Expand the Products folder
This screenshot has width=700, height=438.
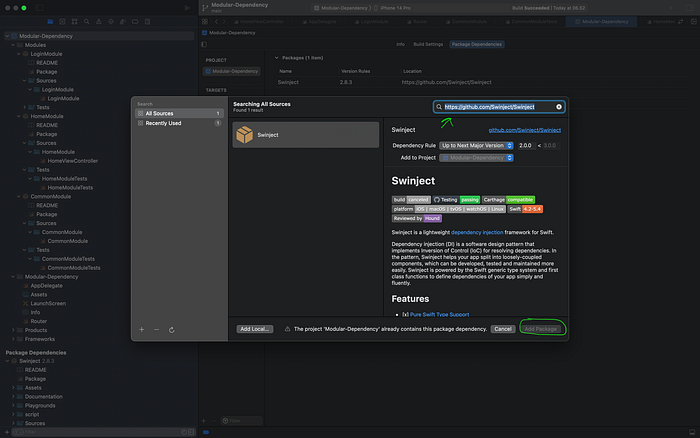[13, 330]
